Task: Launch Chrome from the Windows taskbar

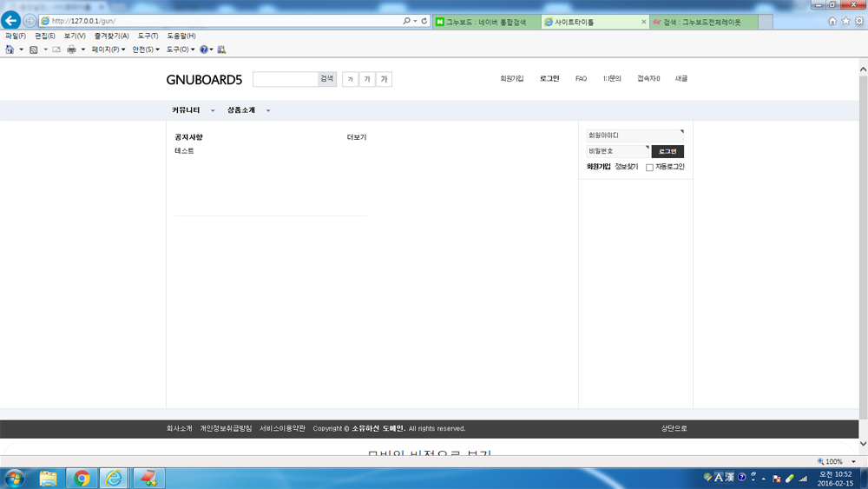Action: [x=82, y=478]
